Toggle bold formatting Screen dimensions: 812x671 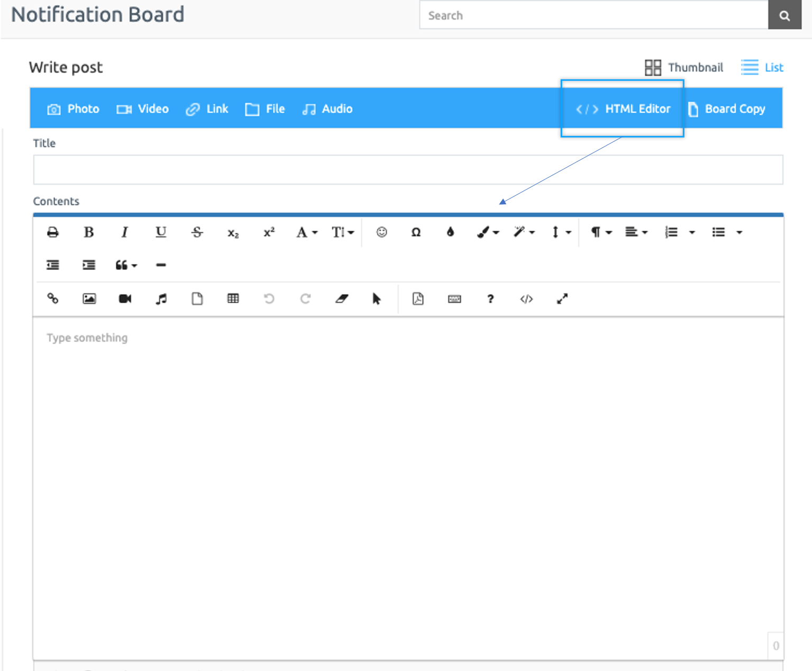[x=89, y=232]
